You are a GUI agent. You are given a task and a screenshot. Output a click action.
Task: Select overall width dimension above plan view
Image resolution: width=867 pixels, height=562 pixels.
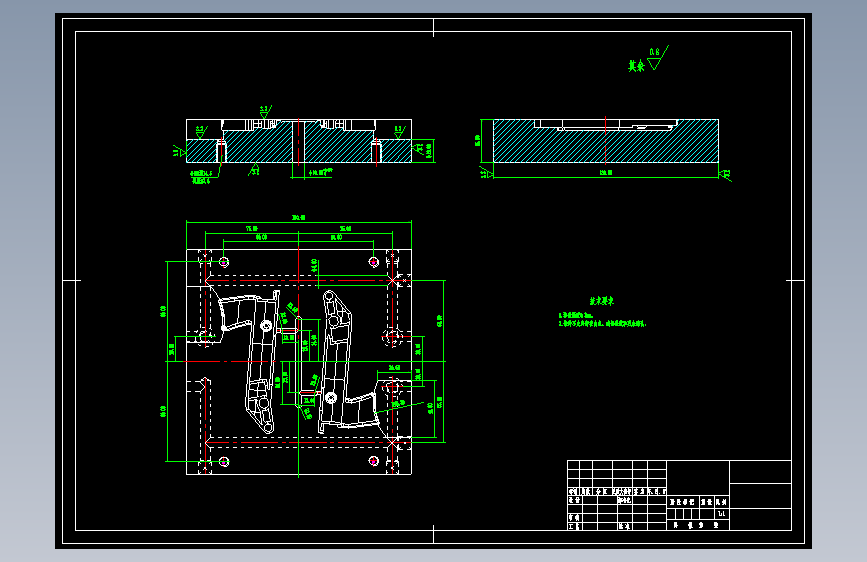click(x=299, y=218)
